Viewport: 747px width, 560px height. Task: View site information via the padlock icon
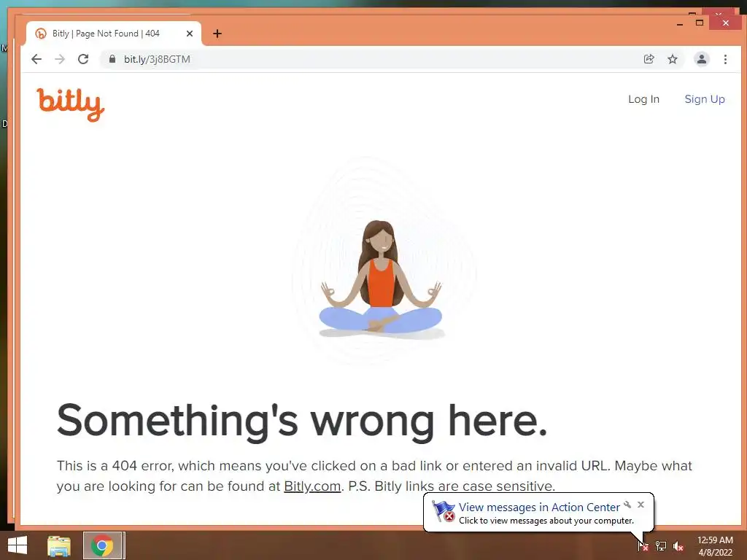click(112, 59)
